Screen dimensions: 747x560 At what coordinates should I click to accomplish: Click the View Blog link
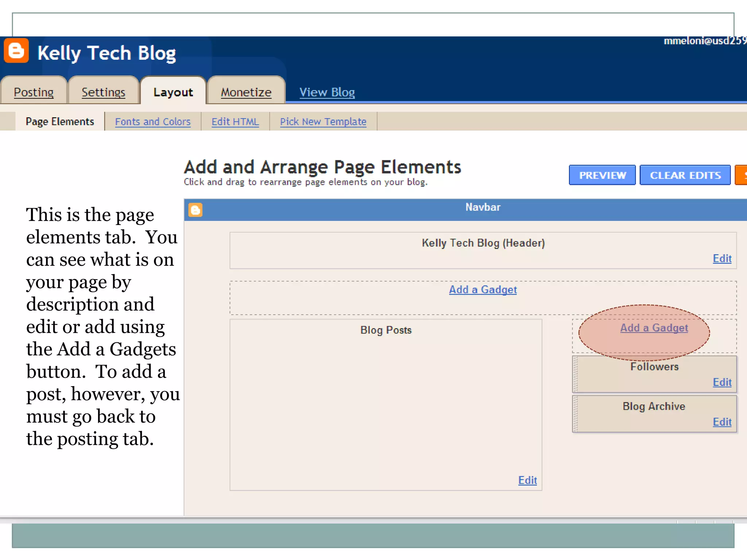click(x=327, y=92)
